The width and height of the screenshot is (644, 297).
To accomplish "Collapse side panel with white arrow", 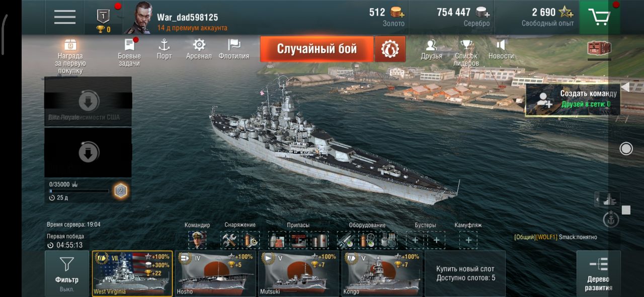I will click(x=625, y=87).
